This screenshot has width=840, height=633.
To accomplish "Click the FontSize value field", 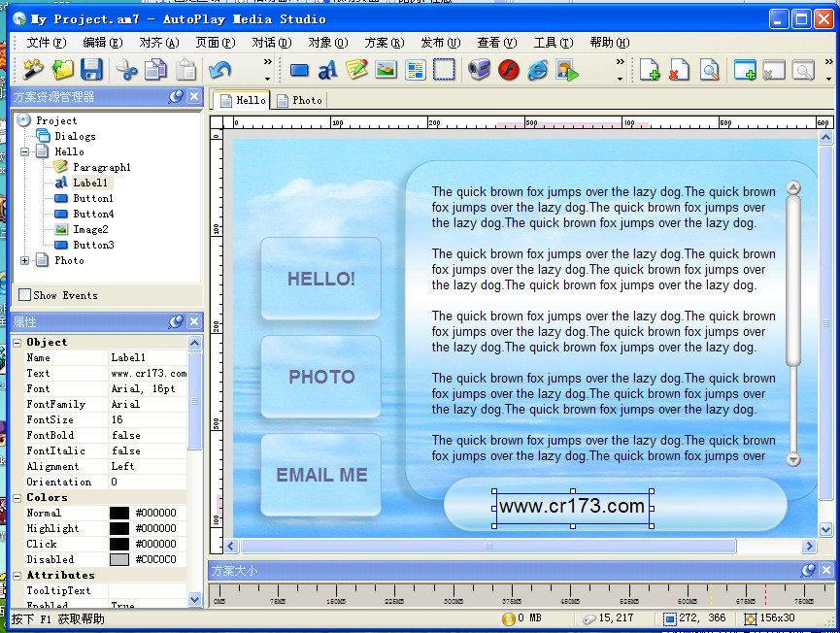I will [146, 420].
